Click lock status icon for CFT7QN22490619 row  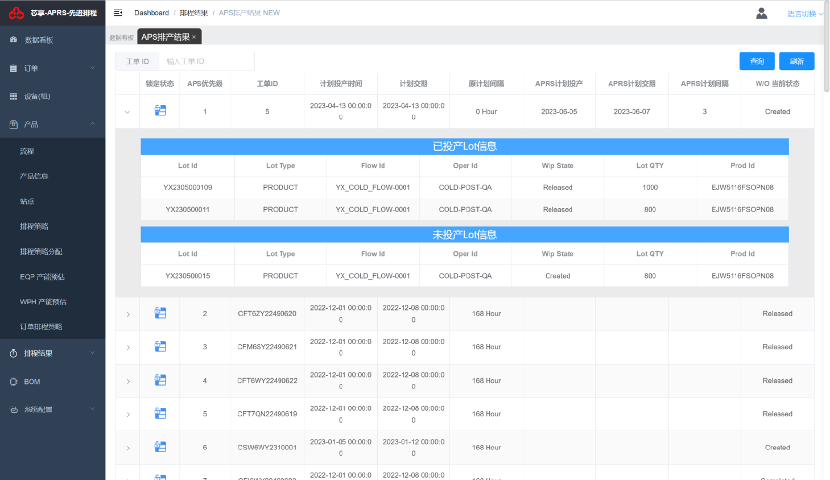[160, 413]
